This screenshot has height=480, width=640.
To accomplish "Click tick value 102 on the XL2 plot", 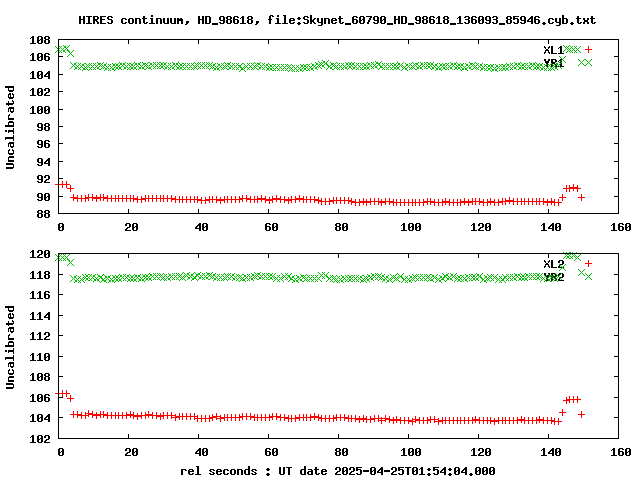I will [x=40, y=440].
